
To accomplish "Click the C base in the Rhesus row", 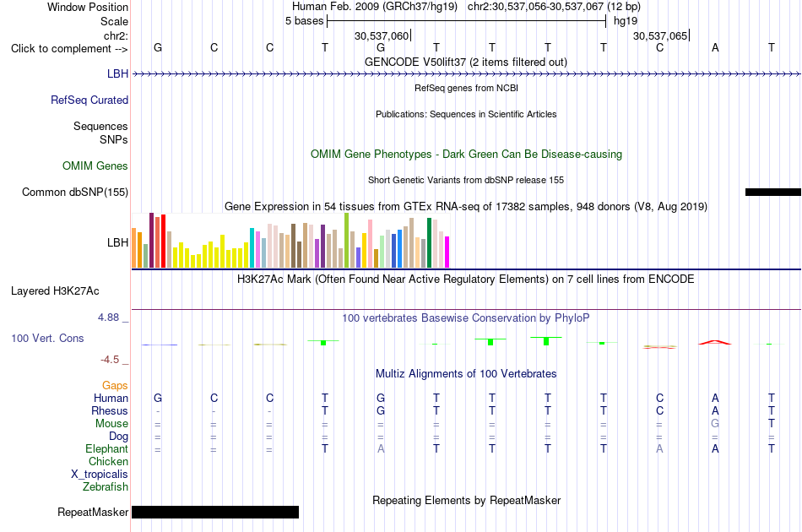I will (660, 410).
